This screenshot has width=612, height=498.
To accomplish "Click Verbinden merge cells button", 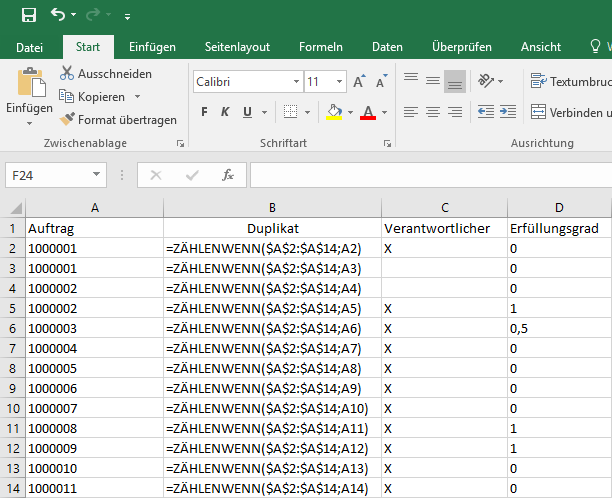I will coord(571,112).
